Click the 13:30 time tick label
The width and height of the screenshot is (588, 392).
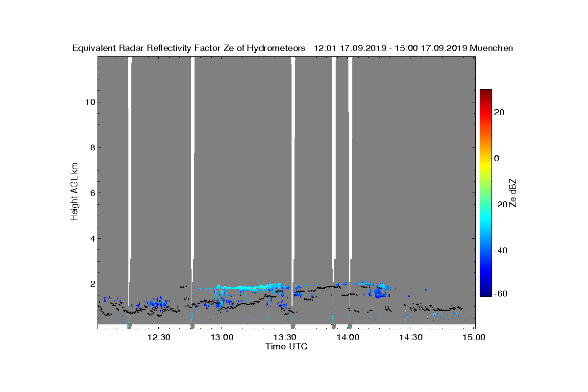coord(285,337)
